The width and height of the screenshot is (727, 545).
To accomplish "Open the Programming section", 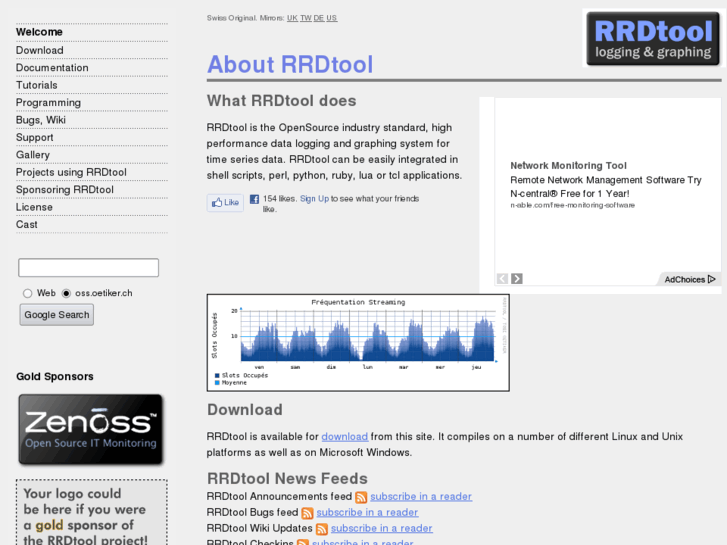I will click(x=48, y=103).
